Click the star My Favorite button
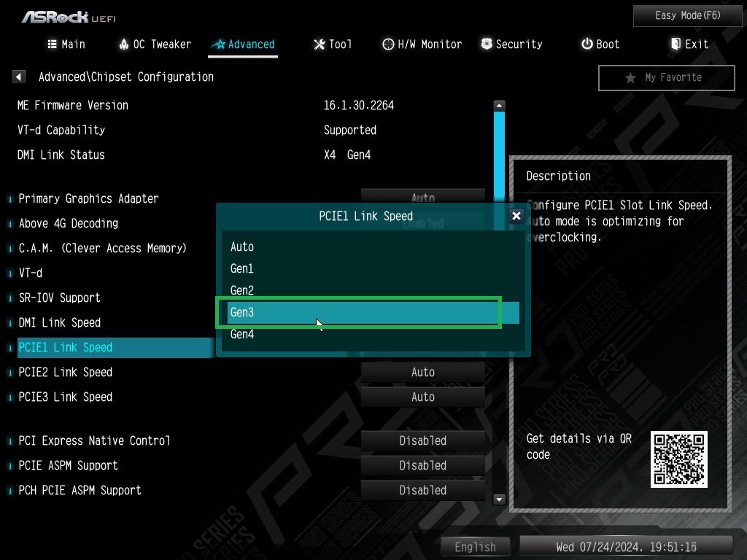 (665, 77)
